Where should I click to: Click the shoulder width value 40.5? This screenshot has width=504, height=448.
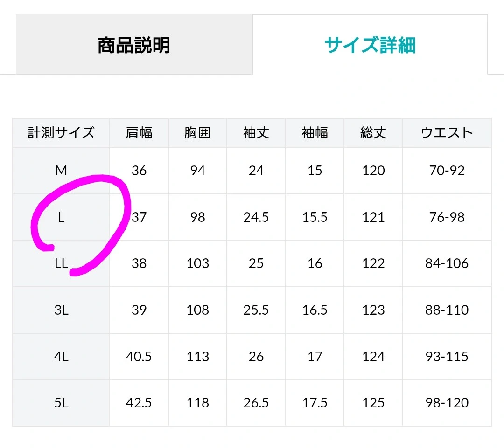[x=139, y=357]
